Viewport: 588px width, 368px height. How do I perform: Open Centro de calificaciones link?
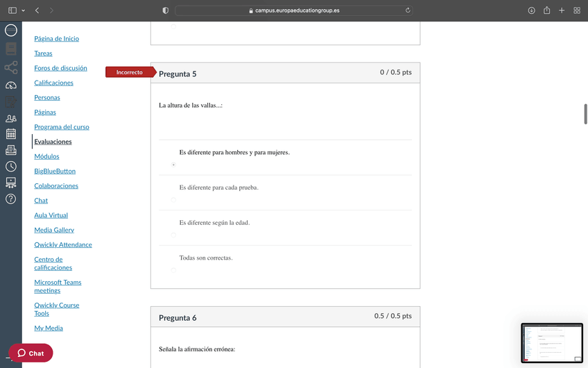tap(53, 264)
